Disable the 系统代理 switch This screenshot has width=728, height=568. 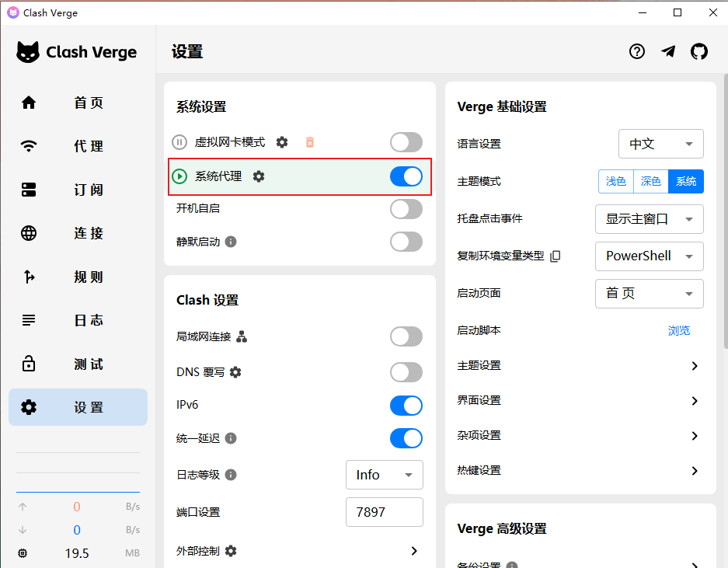pos(406,176)
